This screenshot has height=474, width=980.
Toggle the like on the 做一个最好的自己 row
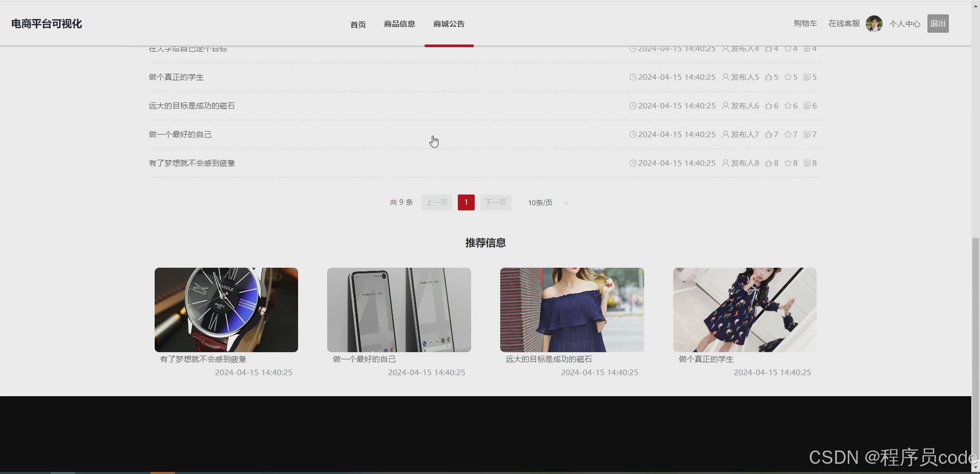[770, 134]
